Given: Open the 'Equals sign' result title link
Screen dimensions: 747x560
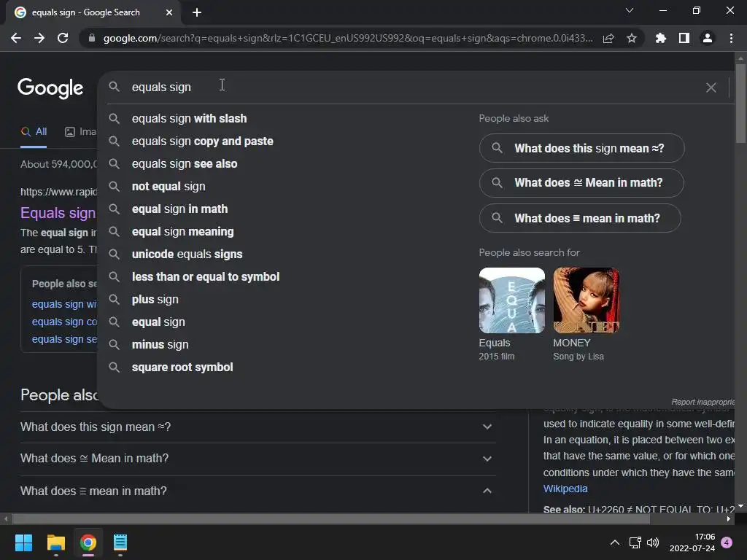Looking at the screenshot, I should point(58,213).
